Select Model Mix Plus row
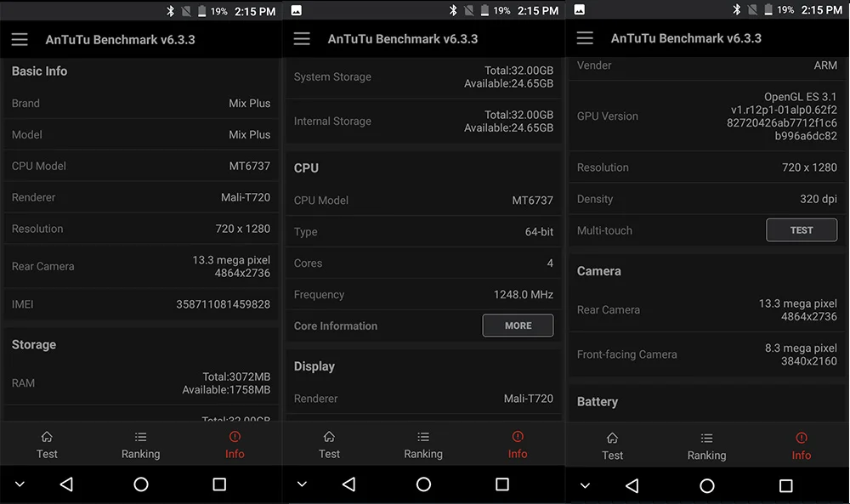The image size is (850, 504). point(141,134)
